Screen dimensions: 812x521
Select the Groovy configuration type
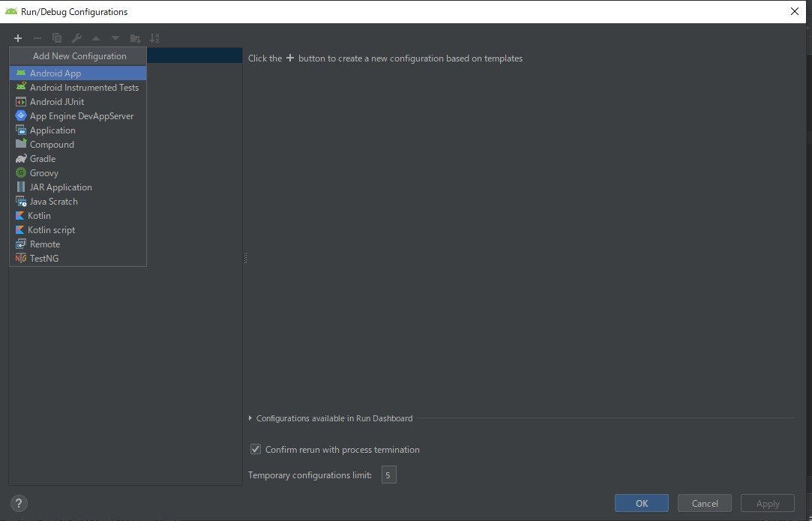[x=78, y=173]
